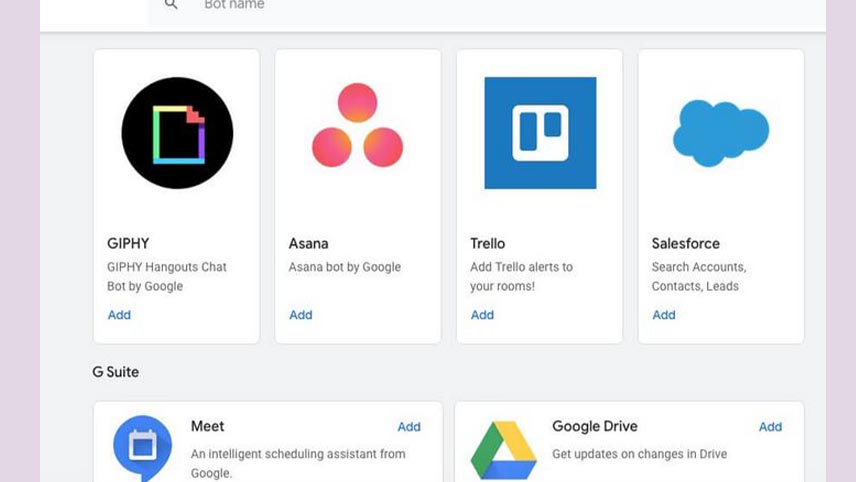Open the GIPHY card title
This screenshot has height=482, width=856.
point(128,243)
